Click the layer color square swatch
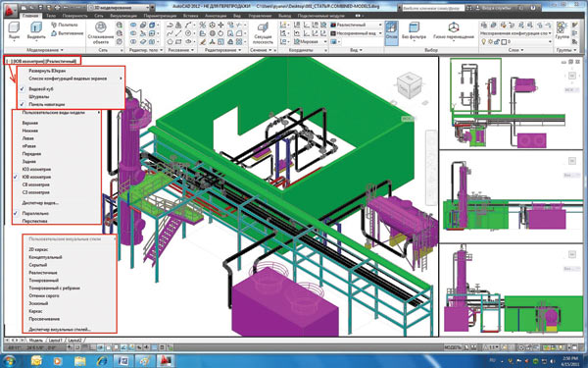 coord(504,41)
